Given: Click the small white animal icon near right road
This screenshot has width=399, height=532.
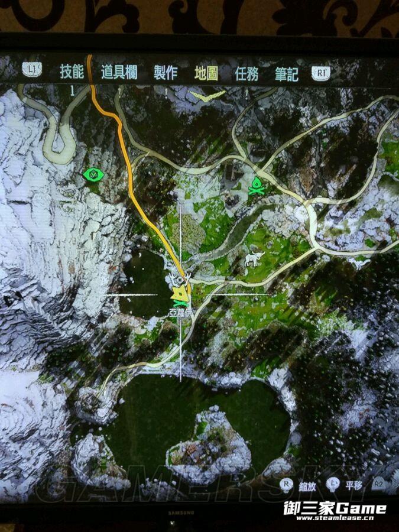Looking at the screenshot, I should (x=359, y=263).
